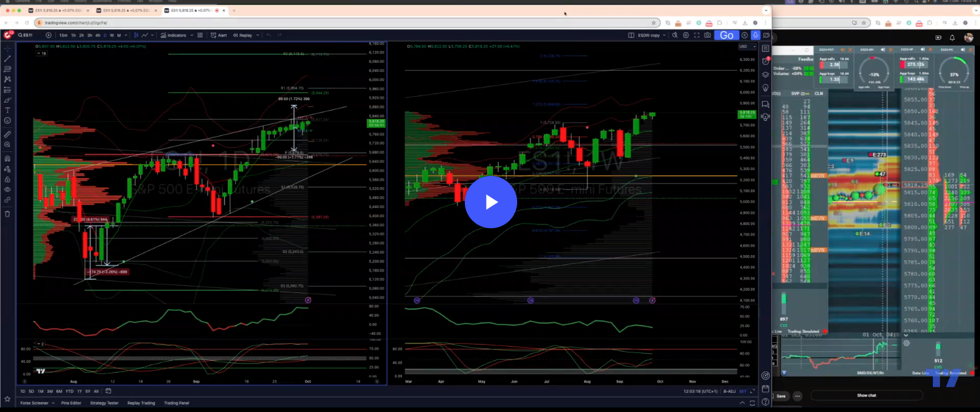Open the Replay Trading tab
This screenshot has height=412, width=980.
pos(141,403)
